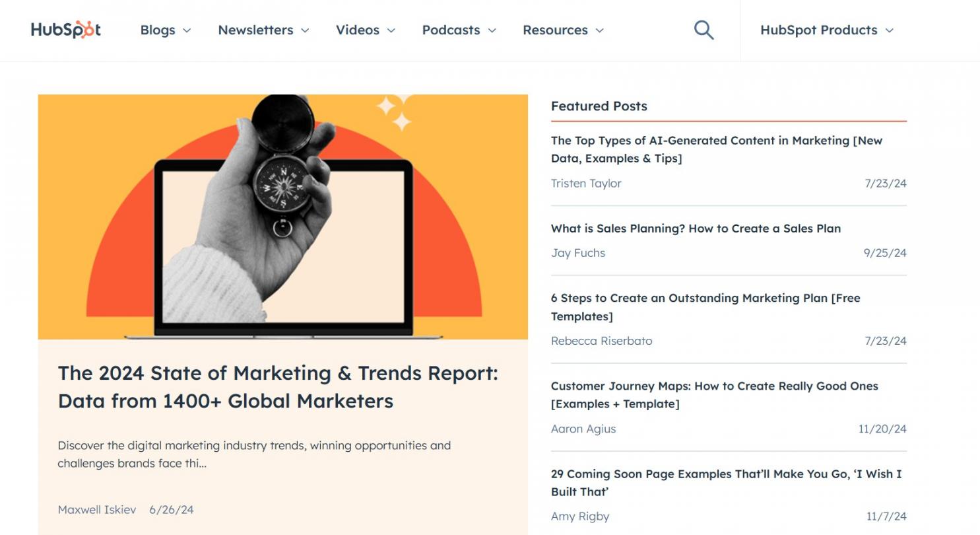Viewport: 980px width, 535px height.
Task: Expand the chevron beside Videos
Action: [x=391, y=30]
